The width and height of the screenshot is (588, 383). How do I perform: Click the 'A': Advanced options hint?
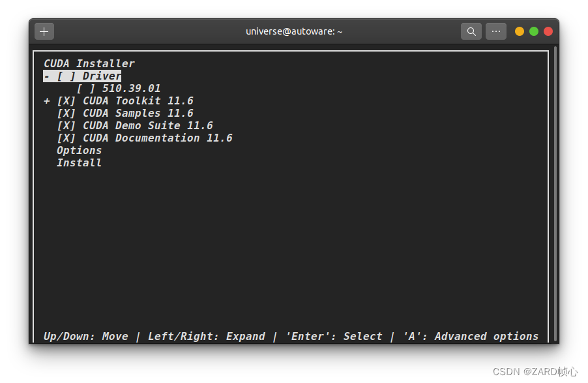pyautogui.click(x=471, y=337)
